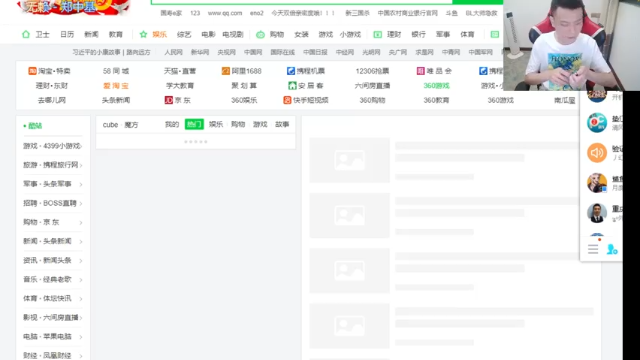The height and width of the screenshot is (360, 640).
Task: Click the green shopping icon beside 购物
Action: point(260,35)
